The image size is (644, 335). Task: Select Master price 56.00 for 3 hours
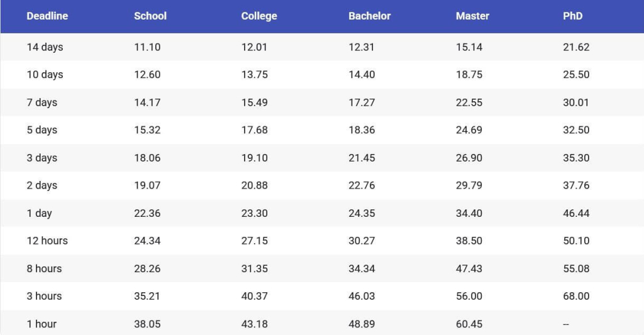tap(469, 296)
